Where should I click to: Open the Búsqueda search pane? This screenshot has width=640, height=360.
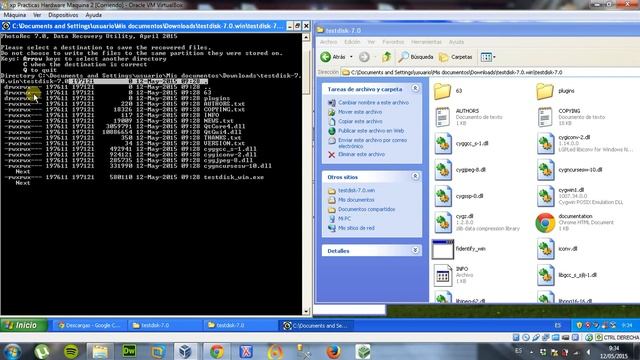[416, 57]
